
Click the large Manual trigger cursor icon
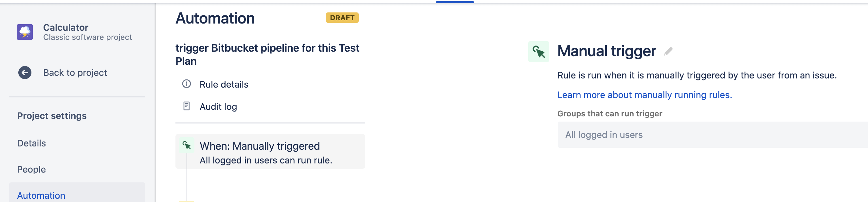point(538,52)
